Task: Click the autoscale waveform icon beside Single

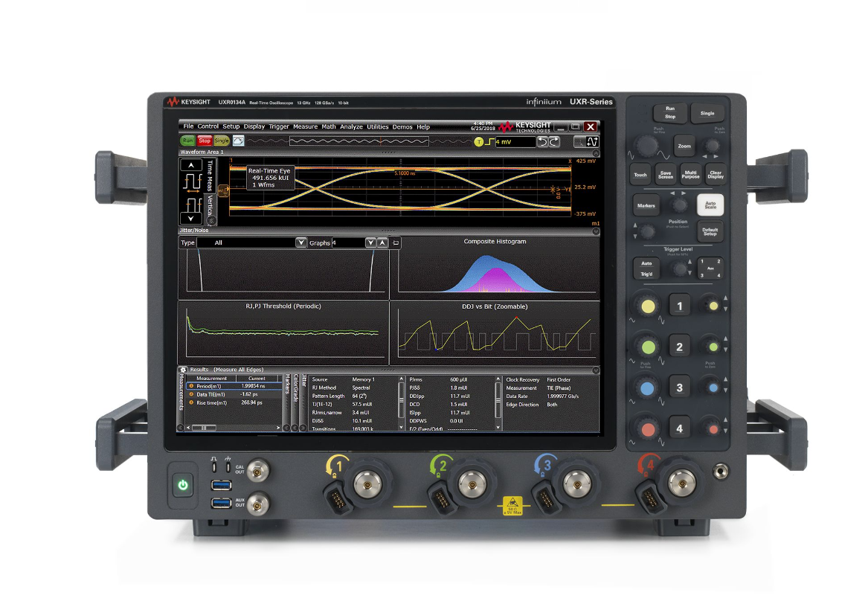Action: [x=239, y=141]
